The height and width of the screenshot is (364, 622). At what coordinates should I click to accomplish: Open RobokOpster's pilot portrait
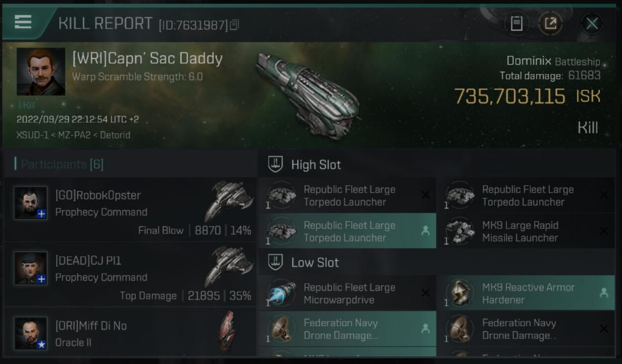[31, 203]
